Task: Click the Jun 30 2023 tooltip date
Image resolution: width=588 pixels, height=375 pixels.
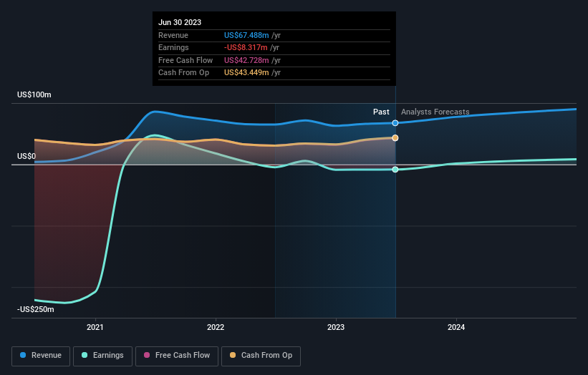Action: 180,22
